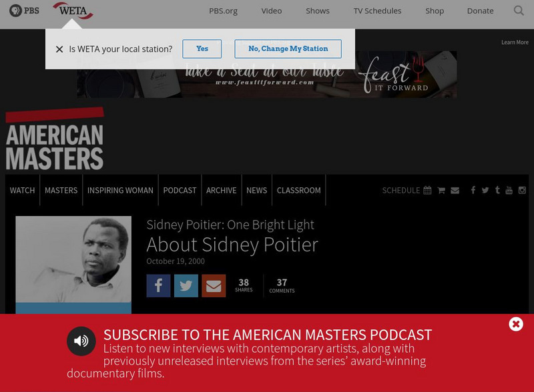The height and width of the screenshot is (392, 534).
Task: Share article via Twitter bird button
Action: (x=186, y=286)
